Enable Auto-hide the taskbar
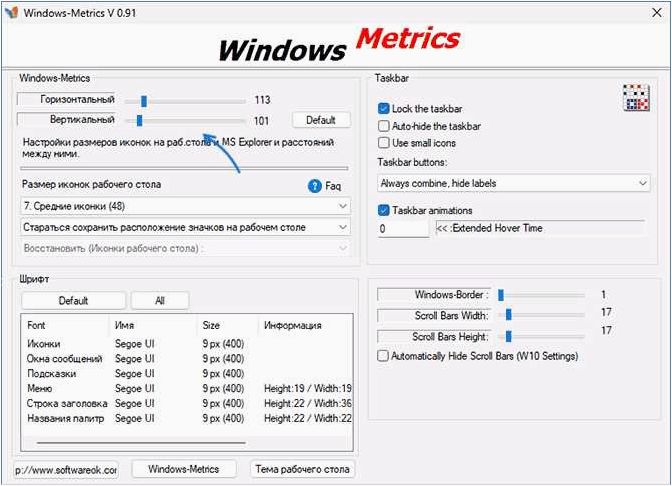 [x=384, y=126]
